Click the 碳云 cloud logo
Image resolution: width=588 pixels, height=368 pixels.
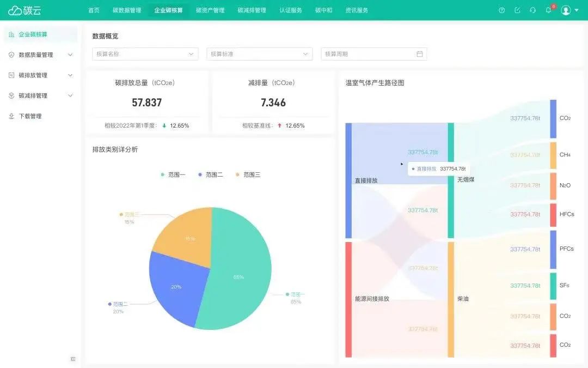24,10
